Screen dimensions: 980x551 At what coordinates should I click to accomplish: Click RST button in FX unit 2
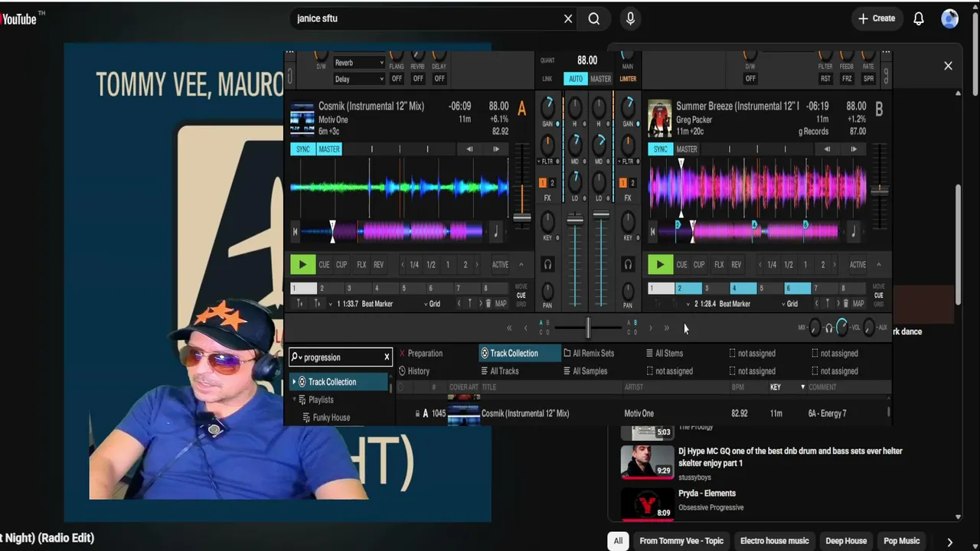pyautogui.click(x=825, y=79)
